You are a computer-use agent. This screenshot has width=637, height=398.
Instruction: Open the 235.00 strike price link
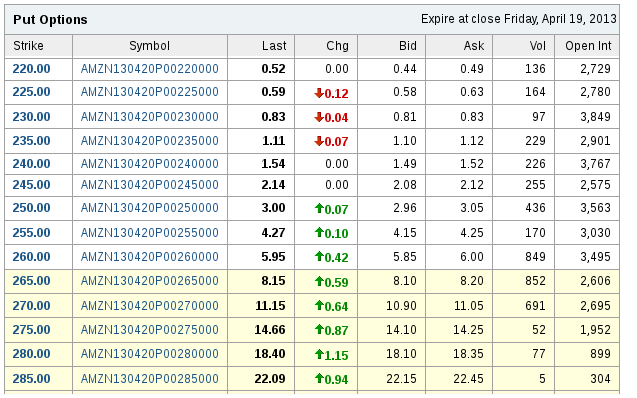click(31, 141)
